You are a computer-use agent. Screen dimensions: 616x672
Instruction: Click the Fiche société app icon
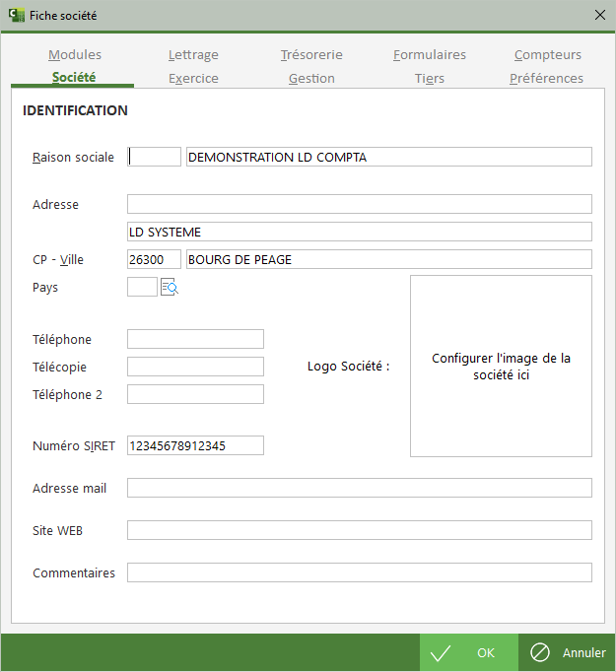(x=17, y=16)
